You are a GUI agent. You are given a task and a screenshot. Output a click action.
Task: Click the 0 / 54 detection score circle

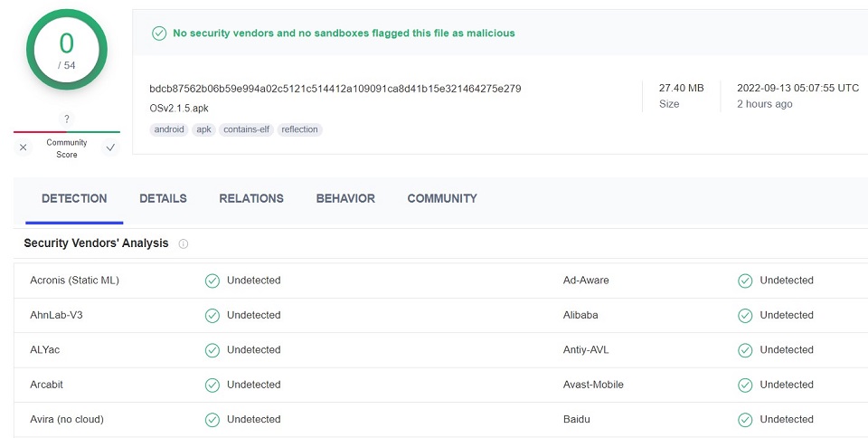point(67,50)
